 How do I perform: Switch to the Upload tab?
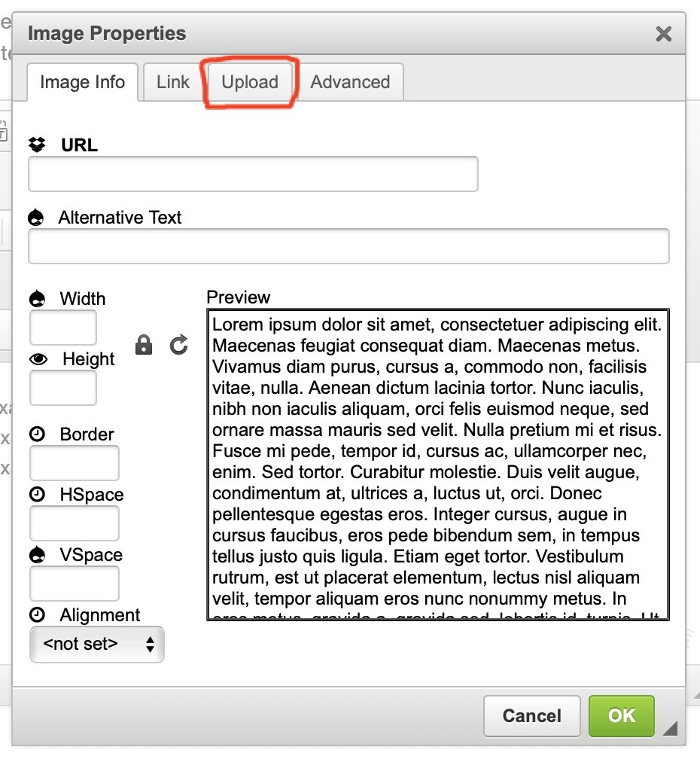(250, 82)
